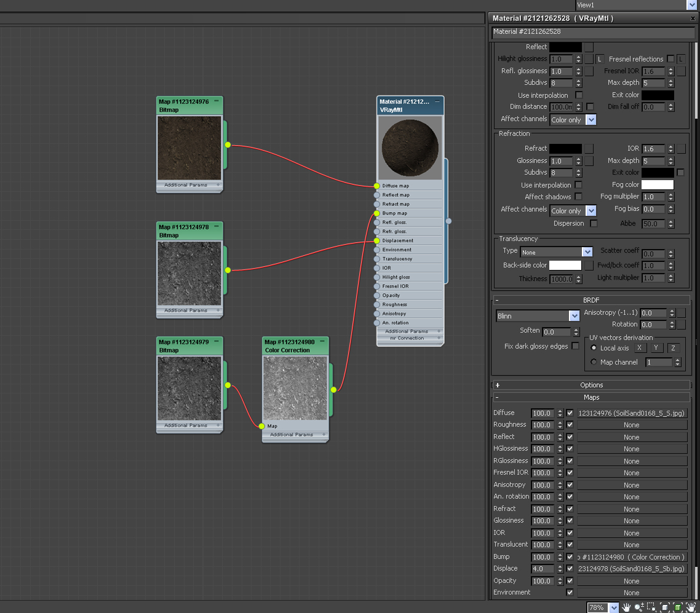The width and height of the screenshot is (700, 613).
Task: Click the VRayMtl sphere preview thumbnail
Action: pos(410,148)
